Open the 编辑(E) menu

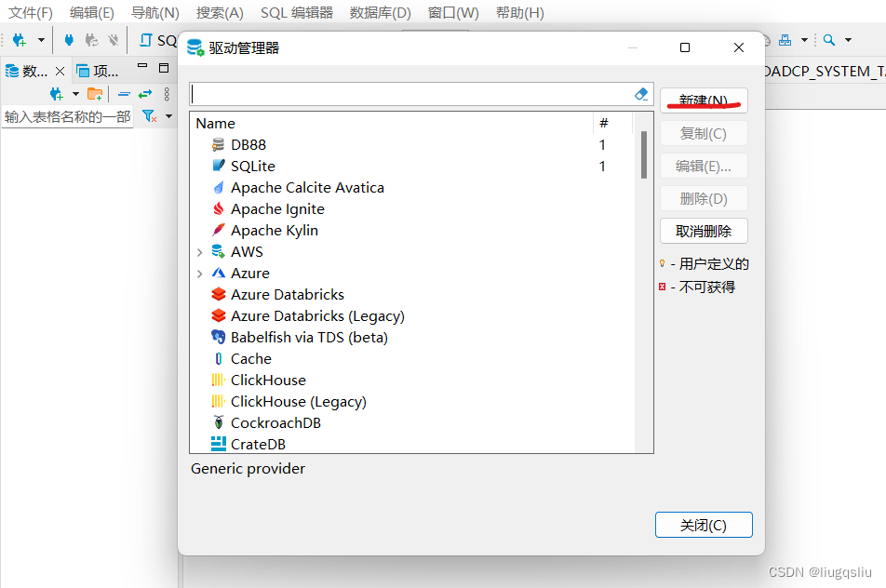coord(92,12)
